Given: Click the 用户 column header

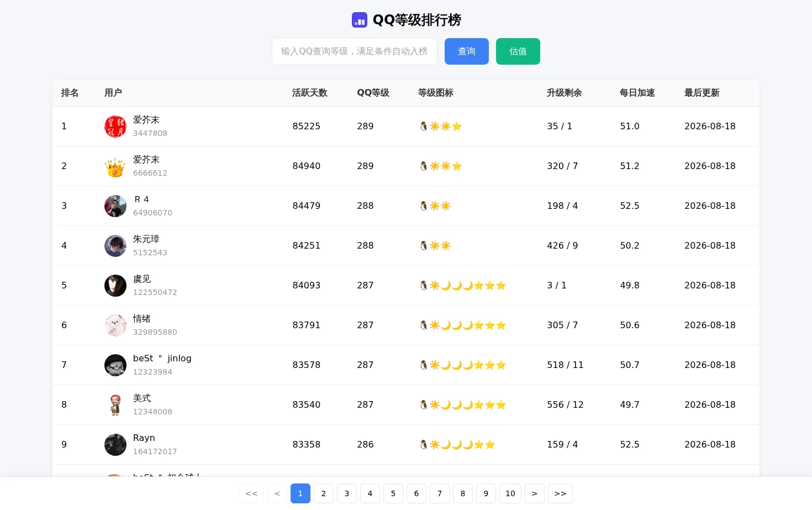Looking at the screenshot, I should [113, 93].
